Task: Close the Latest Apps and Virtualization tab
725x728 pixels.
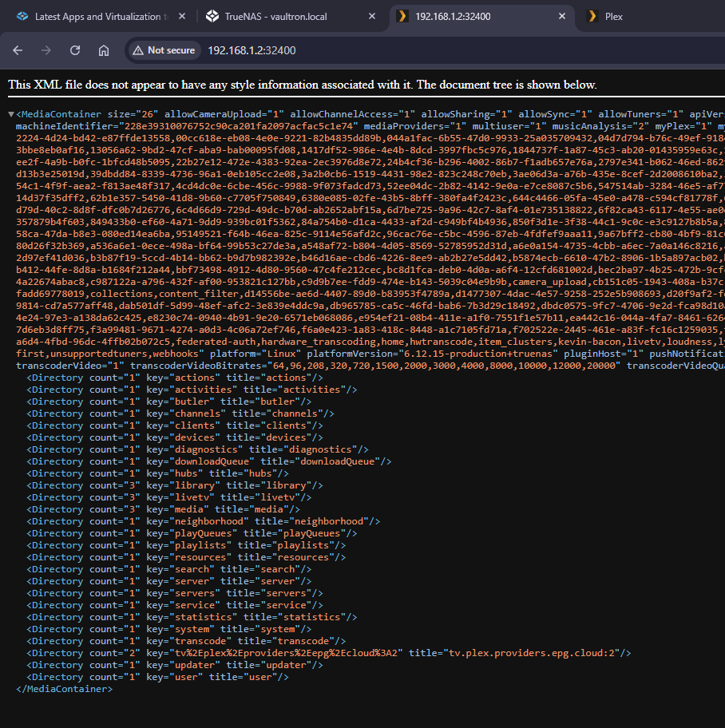Action: click(182, 16)
